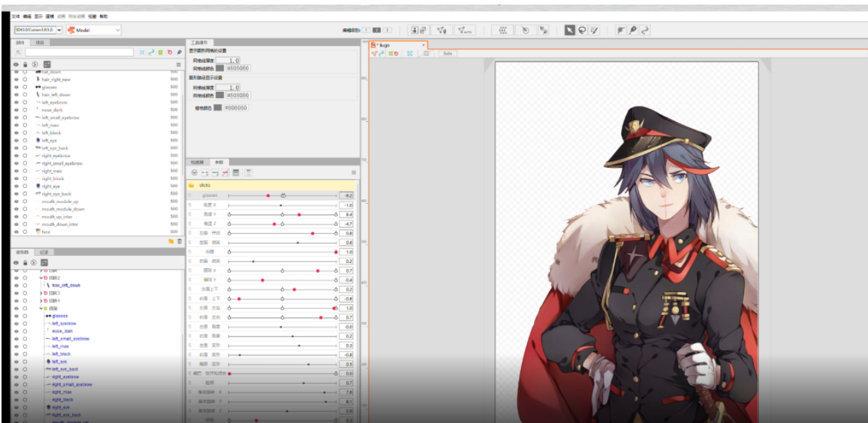
Task: Click the search magnifier in parts panel
Action: point(18,52)
